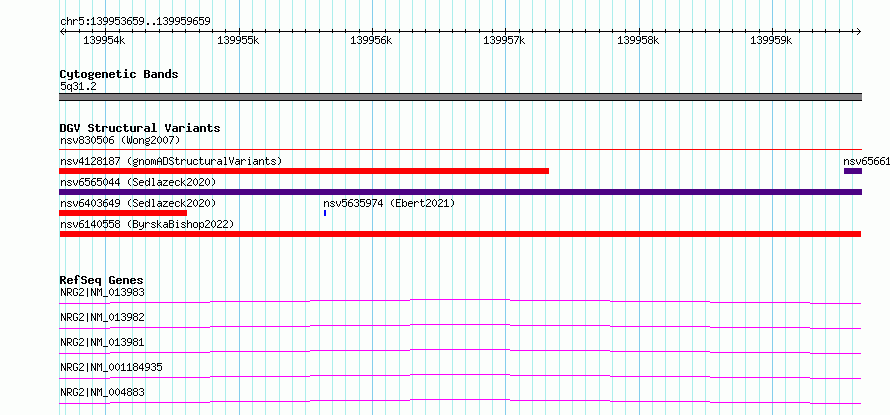890x415 pixels.
Task: Click the NRG2|NM_013983 transcript label
Action: click(x=102, y=292)
